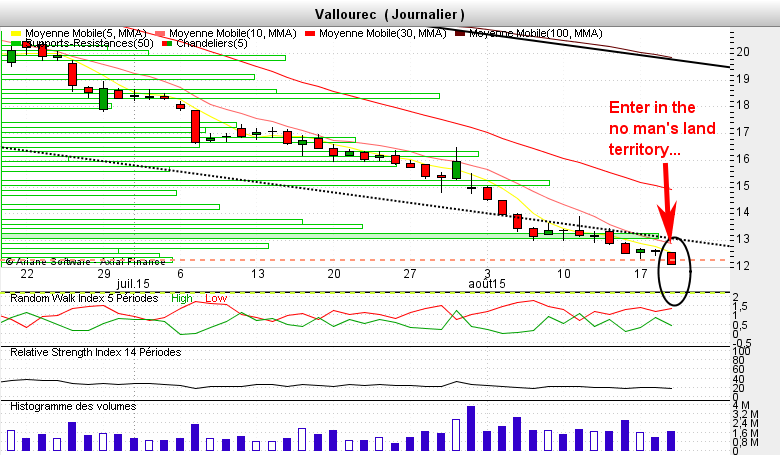This screenshot has height=455, width=780.
Task: Click the red 'Low' indicator label
Action: coord(216,298)
